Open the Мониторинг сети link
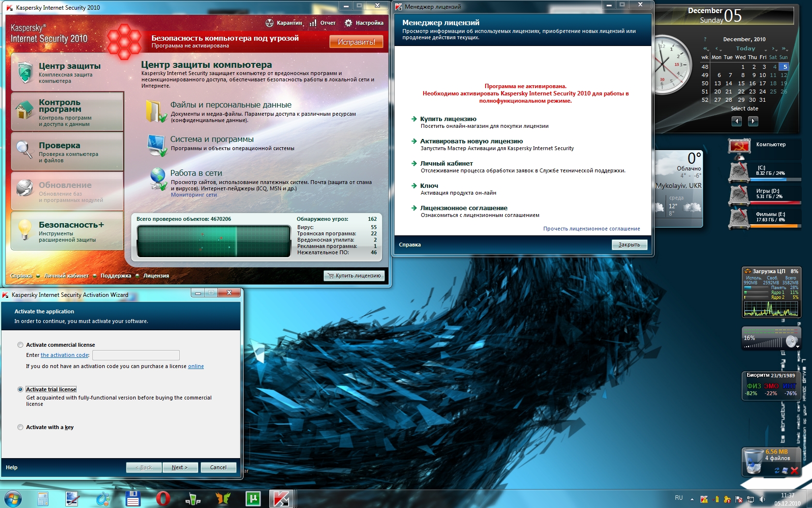This screenshot has width=812, height=508. pos(194,195)
